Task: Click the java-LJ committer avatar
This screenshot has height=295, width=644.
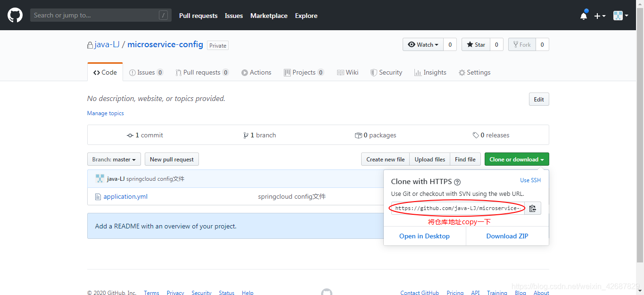Action: (99, 178)
